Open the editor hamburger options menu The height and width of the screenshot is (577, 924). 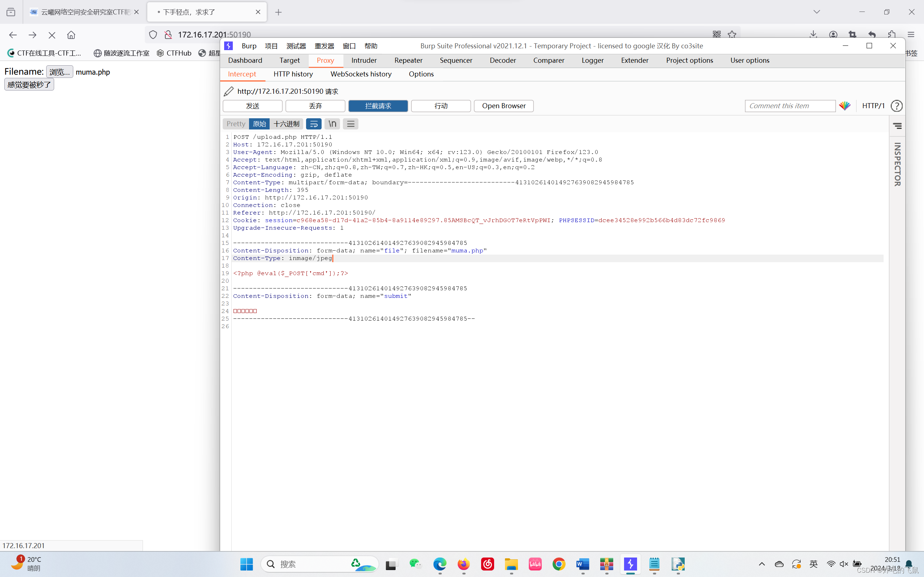coord(350,124)
